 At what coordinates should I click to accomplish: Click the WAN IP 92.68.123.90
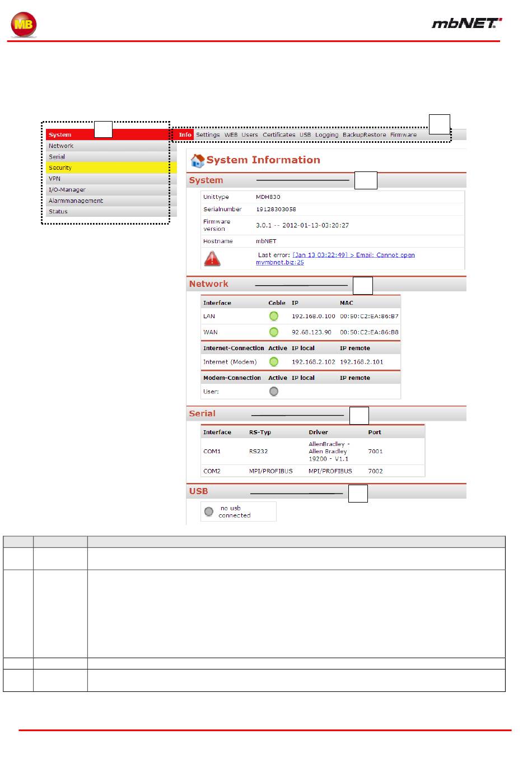point(311,332)
